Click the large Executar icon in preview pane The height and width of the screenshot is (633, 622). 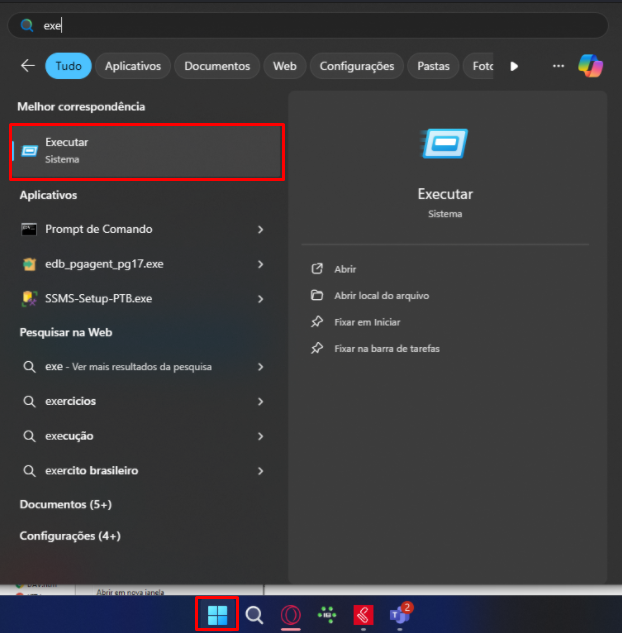click(x=445, y=146)
